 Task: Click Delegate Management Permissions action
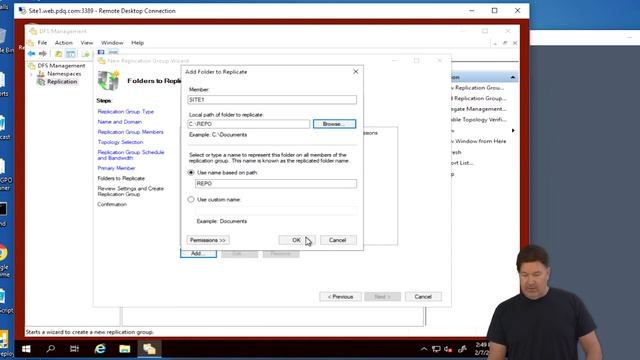pyautogui.click(x=479, y=109)
